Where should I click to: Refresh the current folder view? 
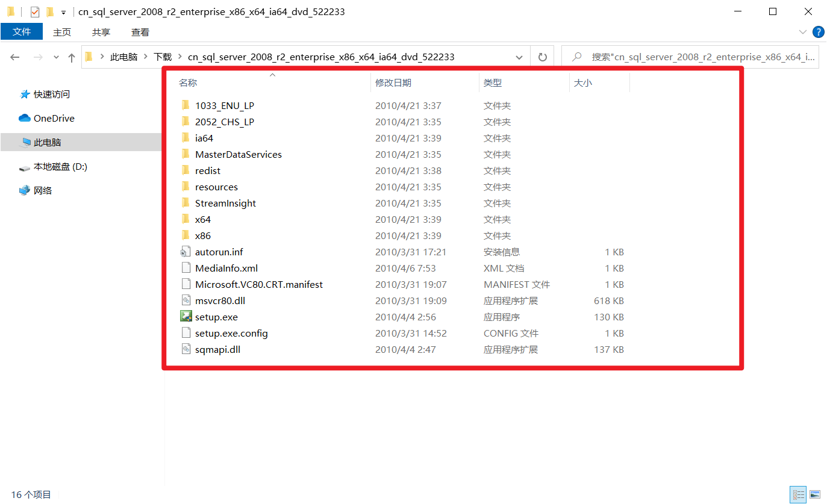[x=542, y=57]
